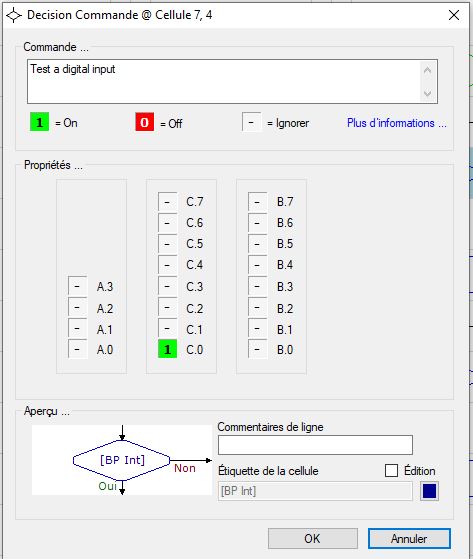This screenshot has height=559, width=473.
Task: Open the Plus d'informations link
Action: (396, 123)
